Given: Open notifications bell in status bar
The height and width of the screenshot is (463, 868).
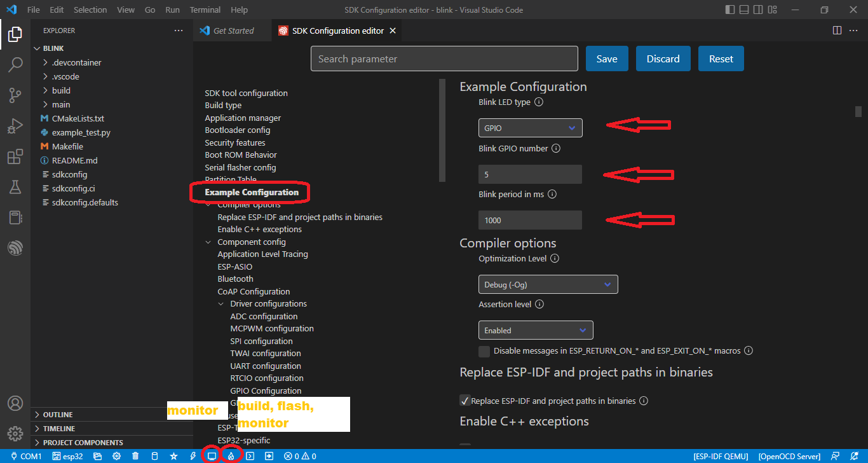Looking at the screenshot, I should click(855, 457).
